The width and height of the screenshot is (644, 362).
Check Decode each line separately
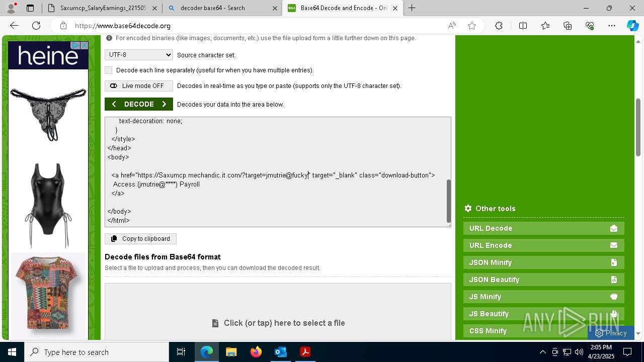click(109, 70)
